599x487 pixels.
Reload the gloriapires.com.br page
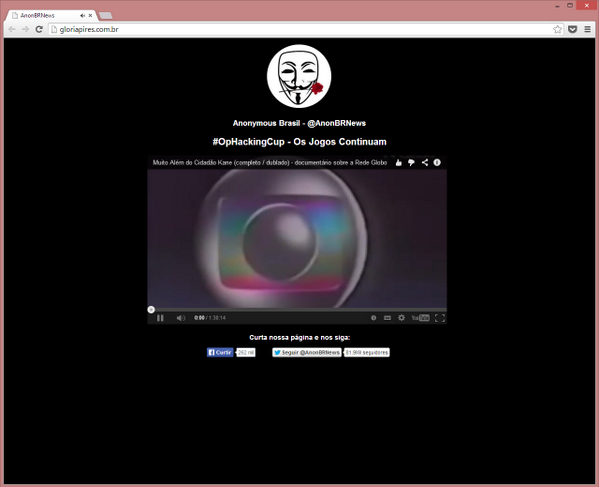click(x=39, y=29)
